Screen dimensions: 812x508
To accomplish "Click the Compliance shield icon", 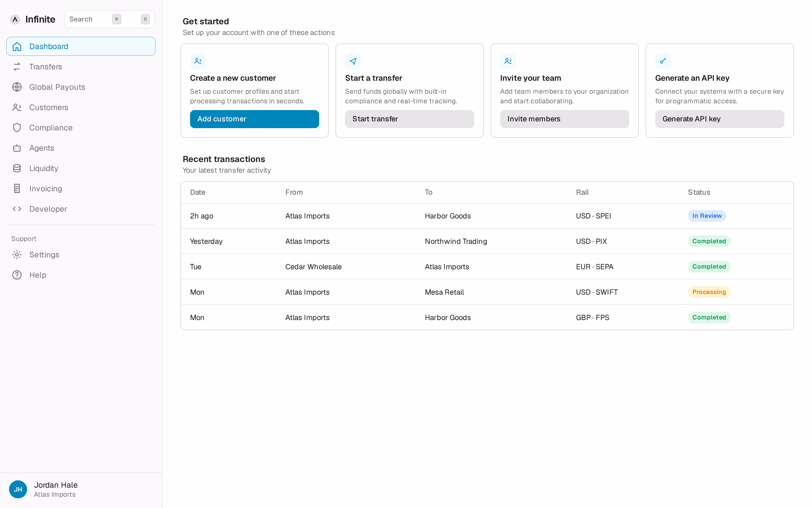I will (x=17, y=128).
